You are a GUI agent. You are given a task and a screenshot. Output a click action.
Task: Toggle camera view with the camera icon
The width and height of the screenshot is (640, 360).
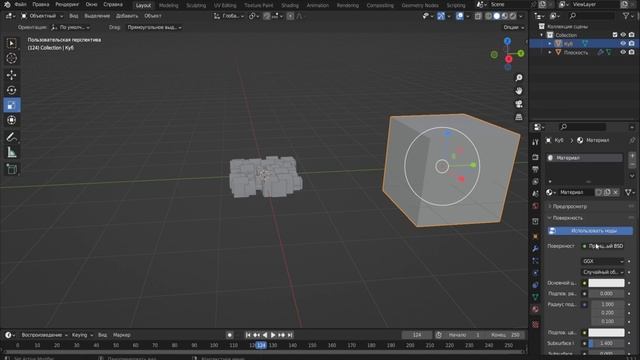519,104
